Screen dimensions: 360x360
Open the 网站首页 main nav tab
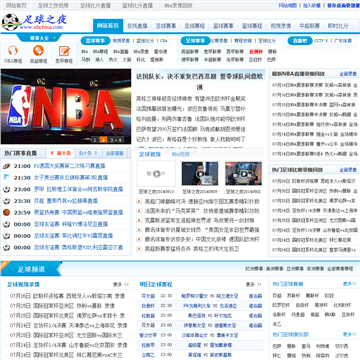[108, 26]
